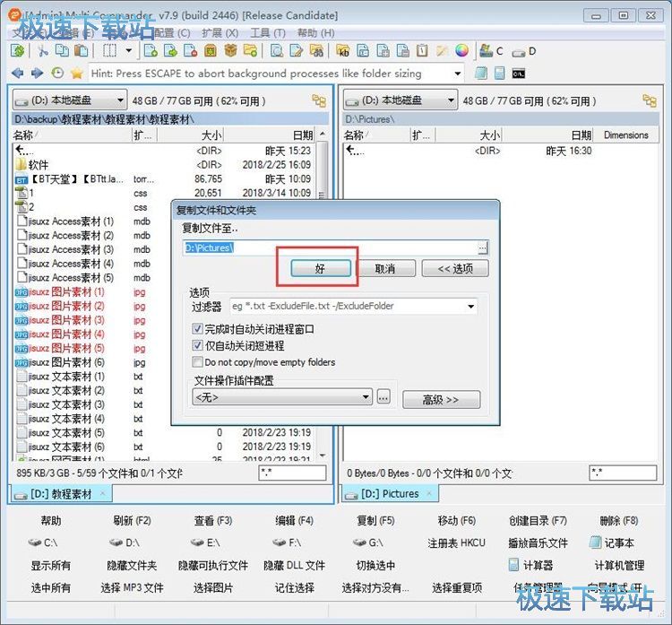The width and height of the screenshot is (672, 625).
Task: Open right panel drive dropdown
Action: [401, 100]
